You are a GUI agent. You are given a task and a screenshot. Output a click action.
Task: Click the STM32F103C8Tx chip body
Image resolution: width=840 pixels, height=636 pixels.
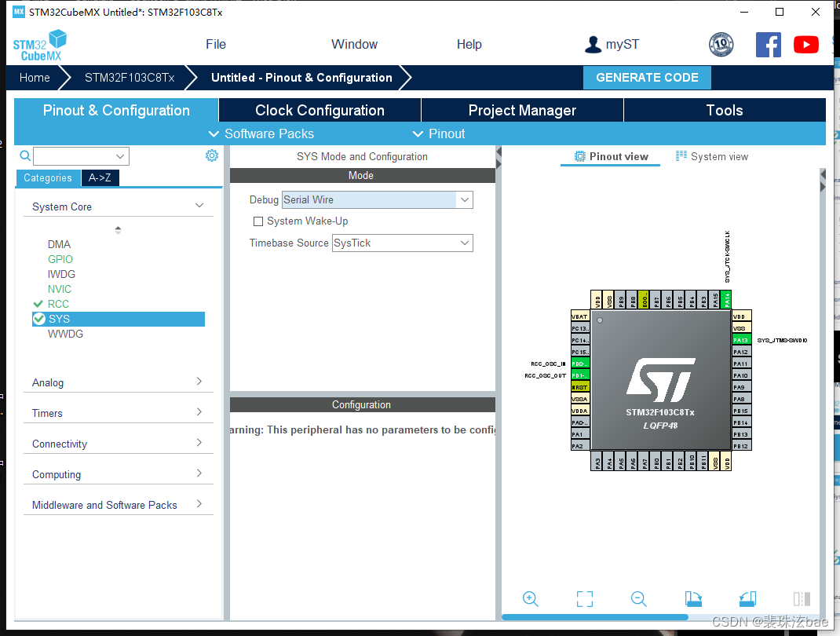(660, 380)
